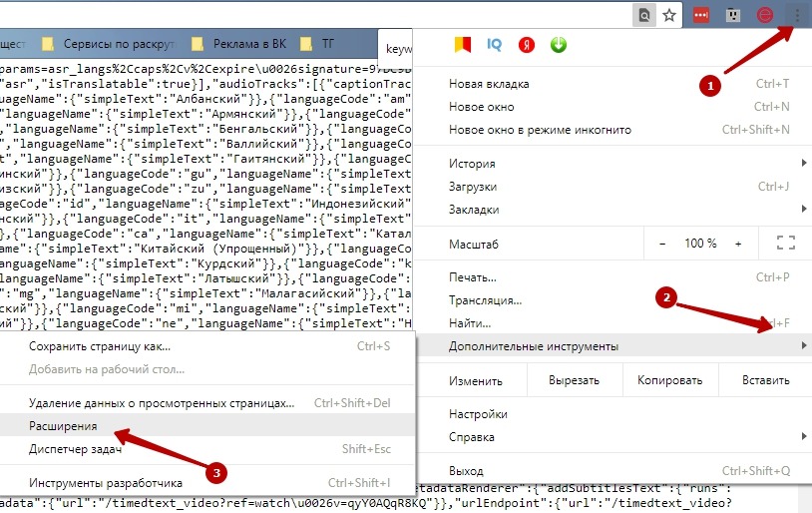812x513 pixels.
Task: Expand the Справка submenu
Action: (x=613, y=437)
